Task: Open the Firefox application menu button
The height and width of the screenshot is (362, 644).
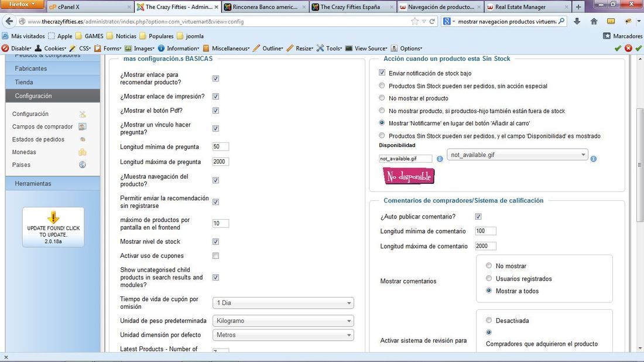Action: tap(22, 5)
